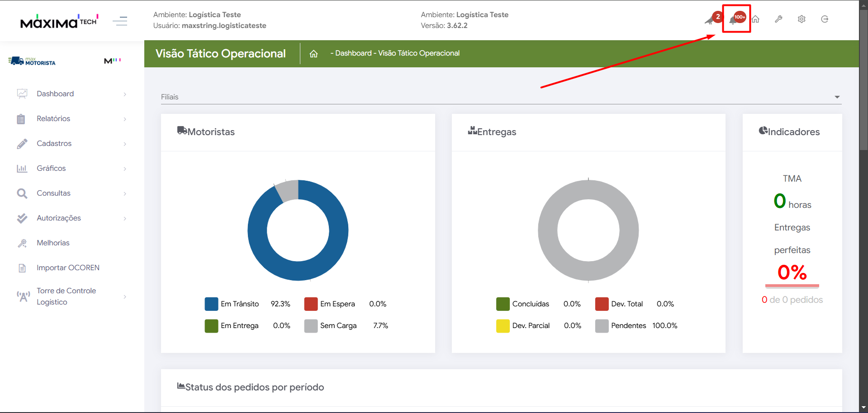Click the home icon in top header

point(755,19)
